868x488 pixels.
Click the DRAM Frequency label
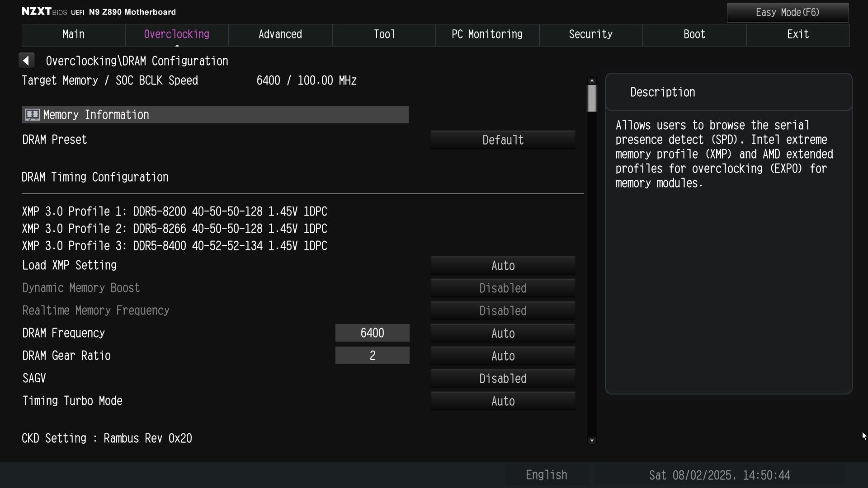pos(64,333)
